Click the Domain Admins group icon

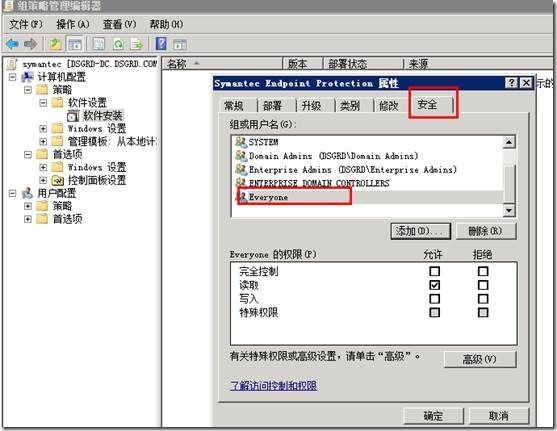click(241, 155)
